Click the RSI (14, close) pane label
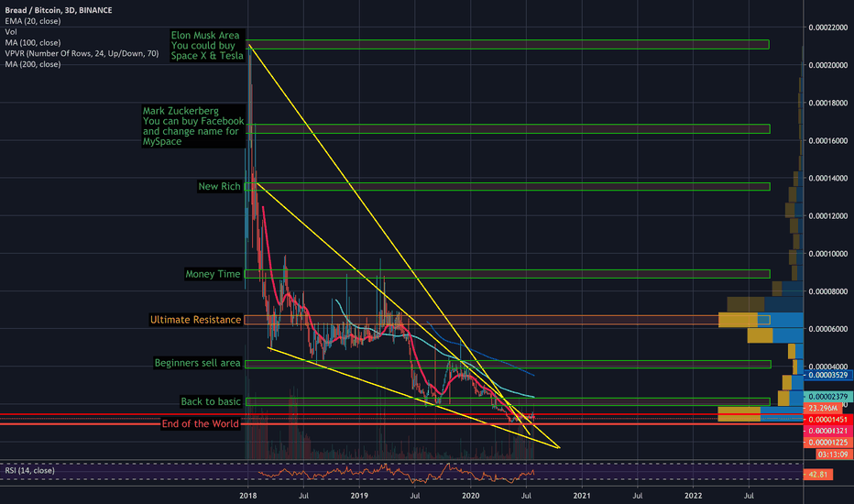The height and width of the screenshot is (504, 854). coord(29,470)
